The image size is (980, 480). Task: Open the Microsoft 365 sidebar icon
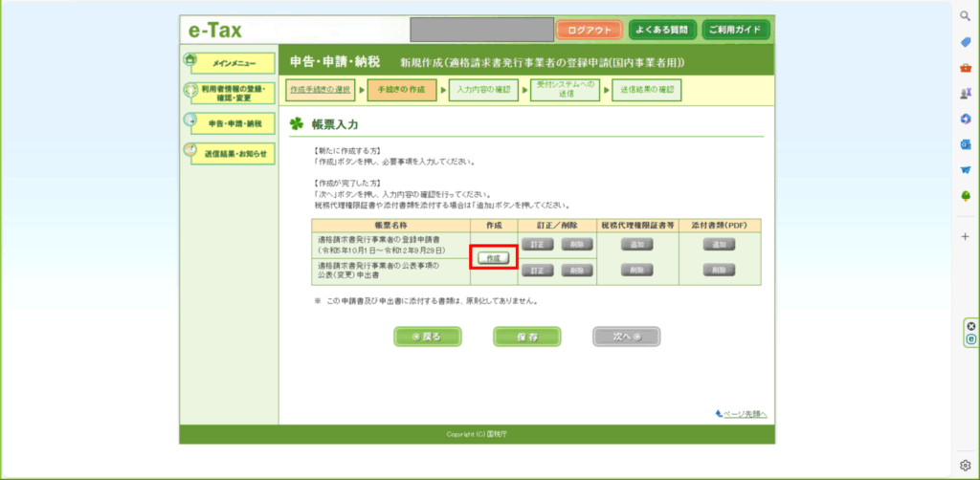point(965,119)
